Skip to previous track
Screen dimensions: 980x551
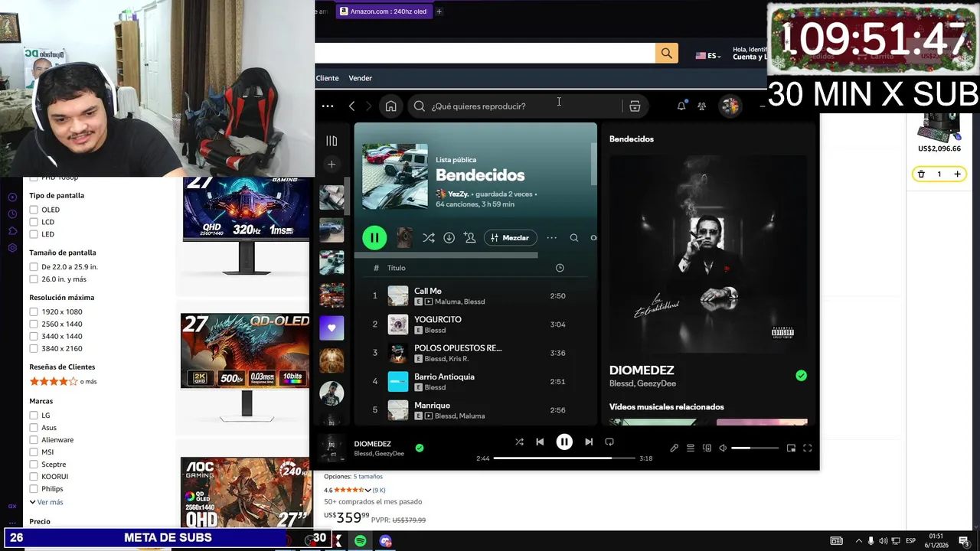tap(540, 442)
